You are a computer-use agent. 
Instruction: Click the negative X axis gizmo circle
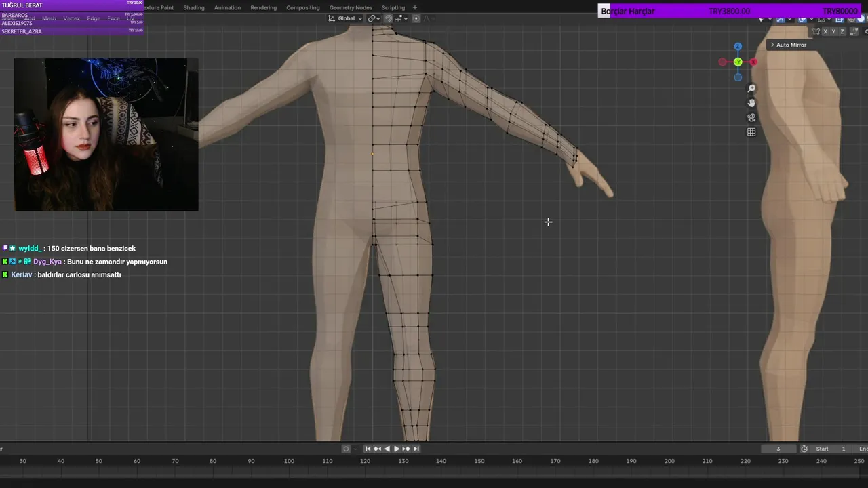[x=723, y=62]
